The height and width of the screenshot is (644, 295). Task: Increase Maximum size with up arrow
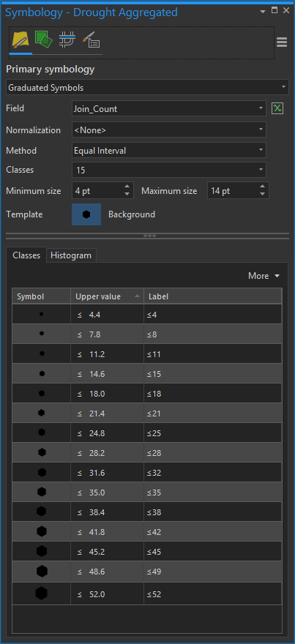[262, 187]
